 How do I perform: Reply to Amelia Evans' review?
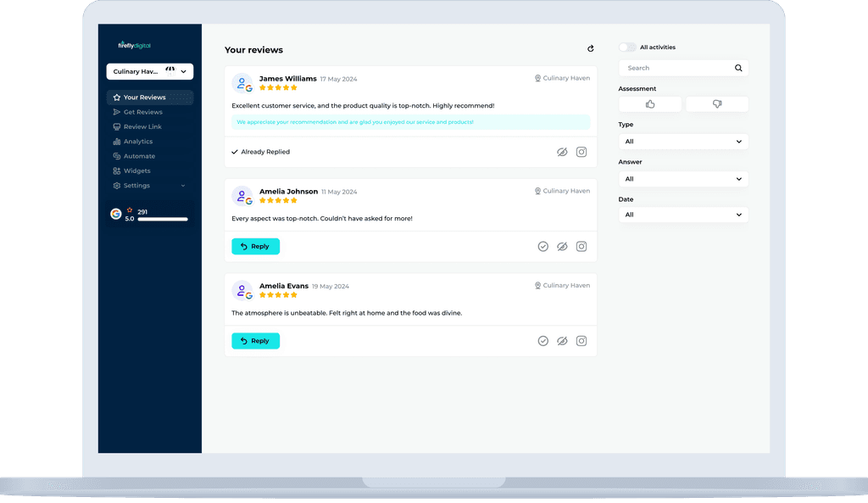[x=255, y=340]
